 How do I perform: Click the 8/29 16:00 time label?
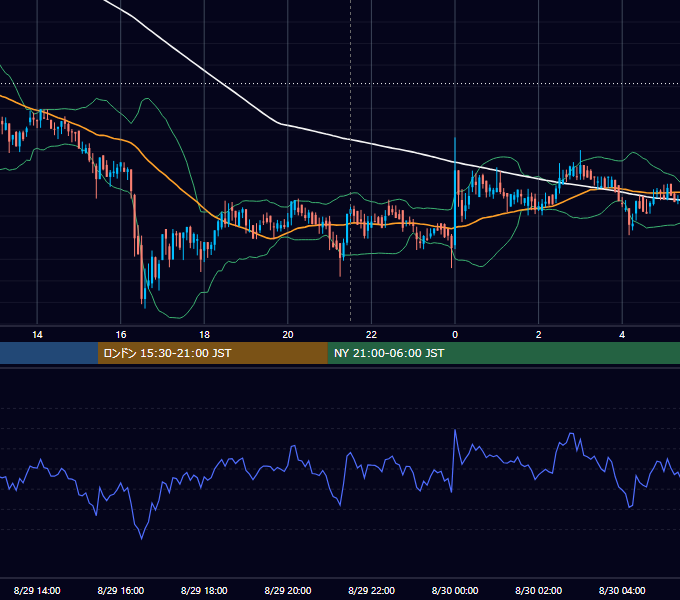click(121, 590)
